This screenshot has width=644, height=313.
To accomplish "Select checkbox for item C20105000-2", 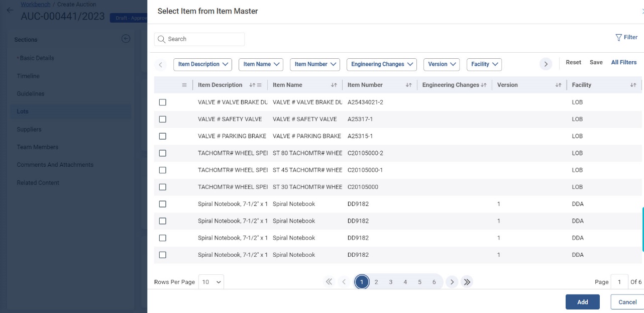I will click(162, 153).
